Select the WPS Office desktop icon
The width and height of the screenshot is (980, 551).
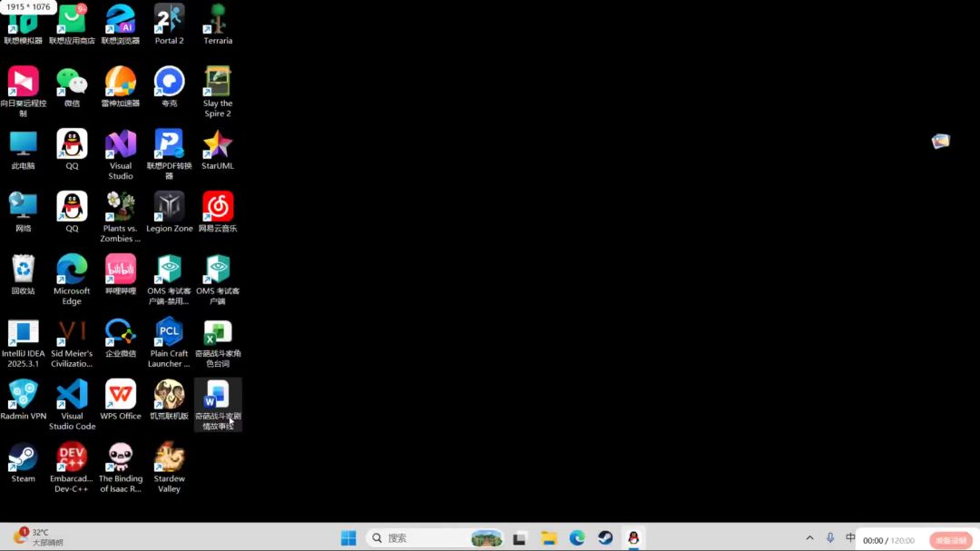121,399
